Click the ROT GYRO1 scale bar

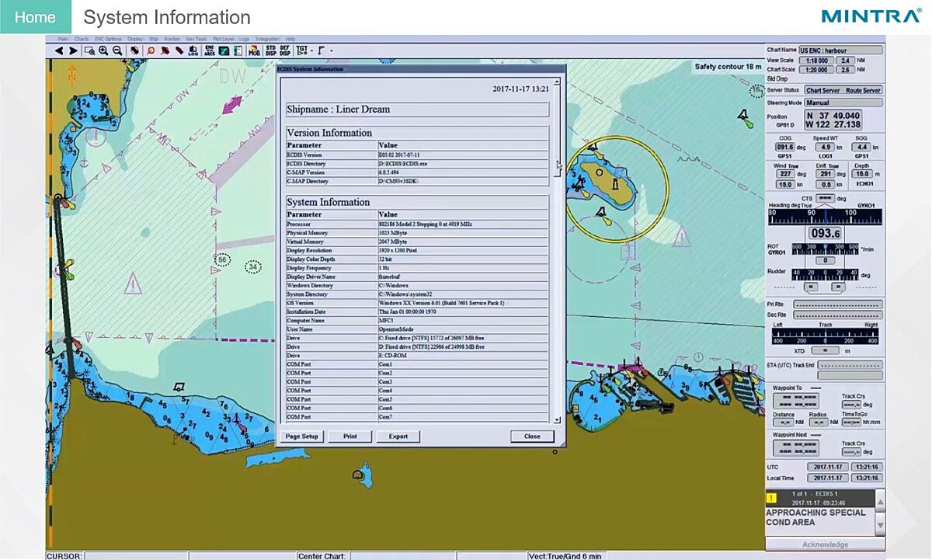pos(824,250)
